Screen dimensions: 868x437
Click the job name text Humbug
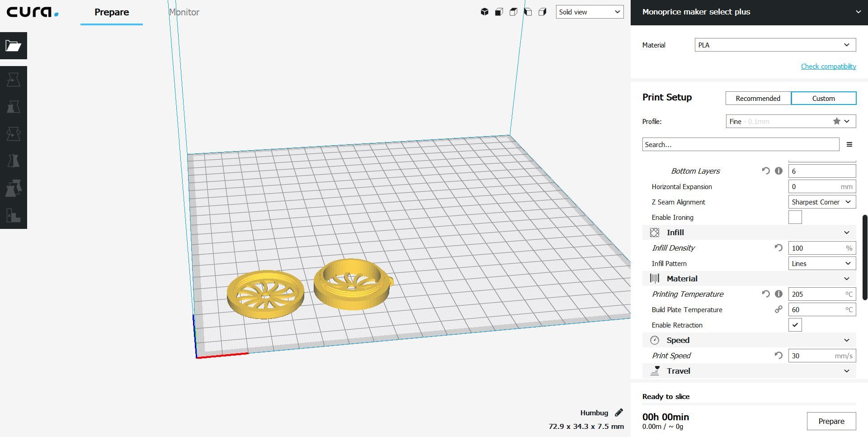(x=594, y=413)
